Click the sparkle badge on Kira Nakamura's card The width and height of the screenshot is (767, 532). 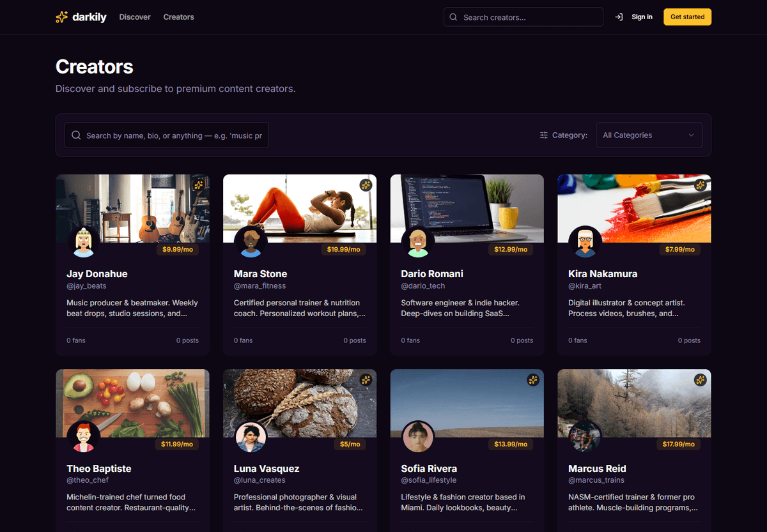coord(701,185)
